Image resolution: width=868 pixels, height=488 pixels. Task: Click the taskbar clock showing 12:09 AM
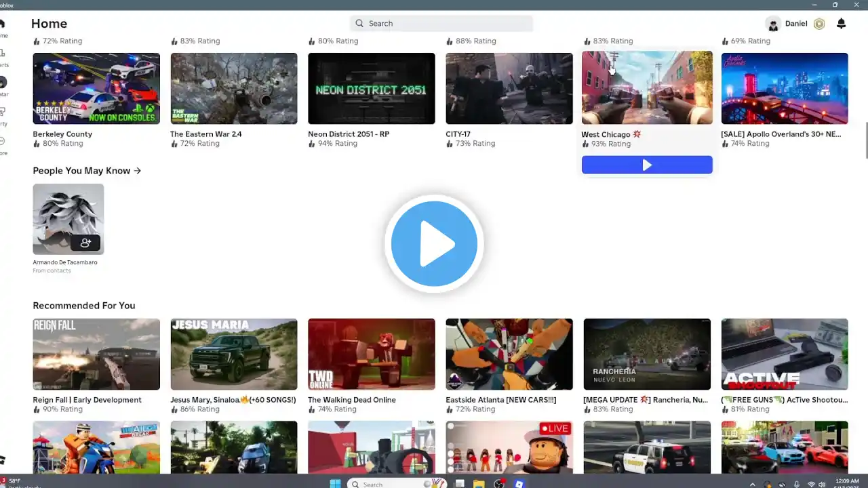[x=848, y=481]
